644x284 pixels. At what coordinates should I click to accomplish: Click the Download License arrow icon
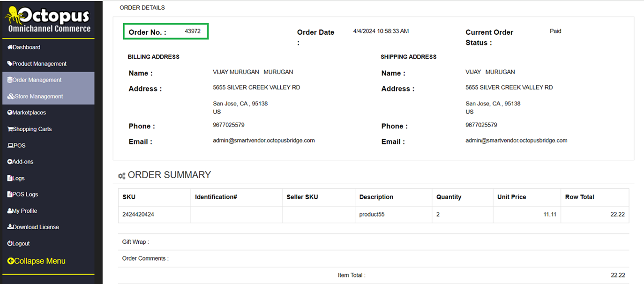(x=10, y=227)
